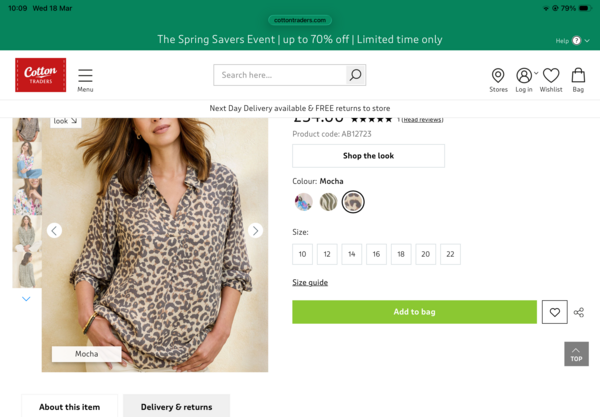The width and height of the screenshot is (600, 417).
Task: Select the selected Mocha colour swatch
Action: (353, 202)
